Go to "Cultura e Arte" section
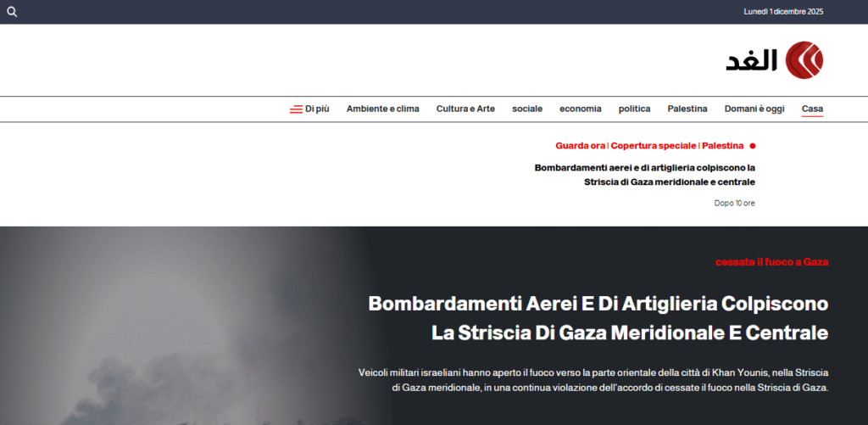Screen dimensions: 868x425 pyautogui.click(x=465, y=109)
